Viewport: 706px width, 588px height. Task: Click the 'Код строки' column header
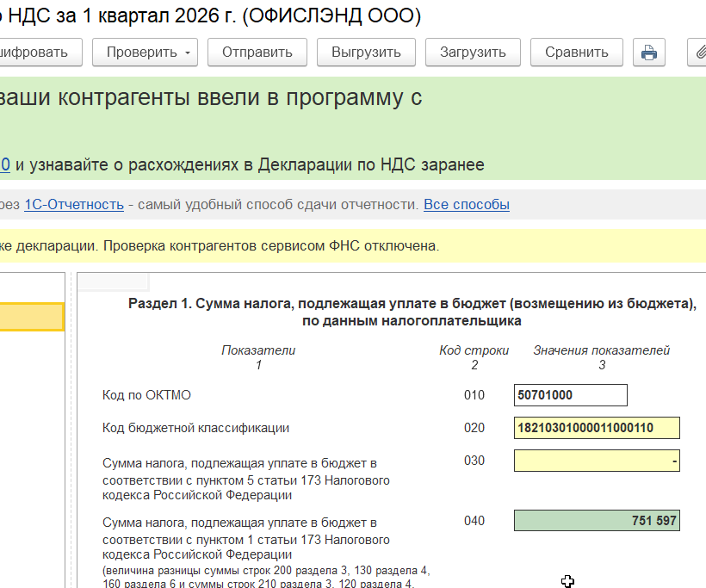point(474,350)
